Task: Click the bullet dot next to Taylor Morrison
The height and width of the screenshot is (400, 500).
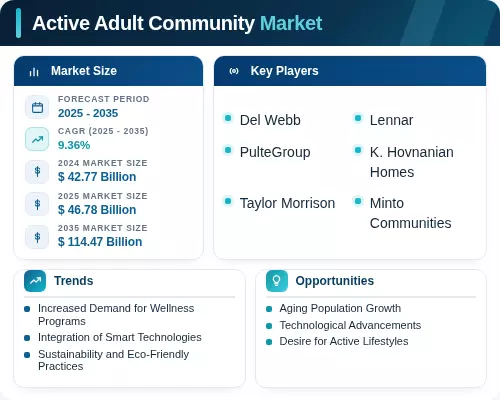Action: [x=228, y=201]
